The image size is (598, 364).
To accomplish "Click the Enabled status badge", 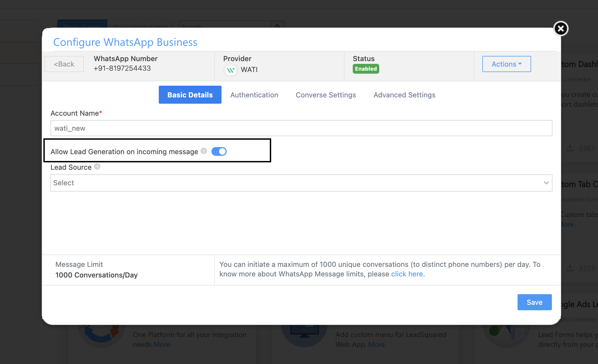I will tap(366, 69).
